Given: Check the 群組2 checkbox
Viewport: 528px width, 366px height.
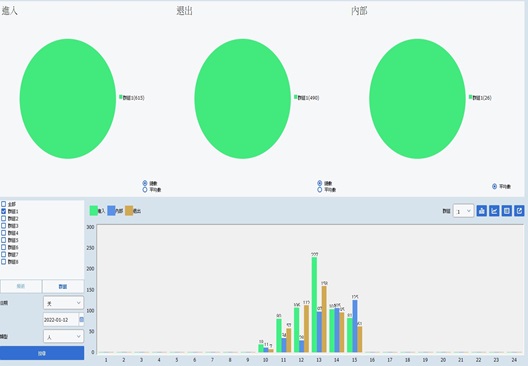Looking at the screenshot, I should click(x=3, y=219).
